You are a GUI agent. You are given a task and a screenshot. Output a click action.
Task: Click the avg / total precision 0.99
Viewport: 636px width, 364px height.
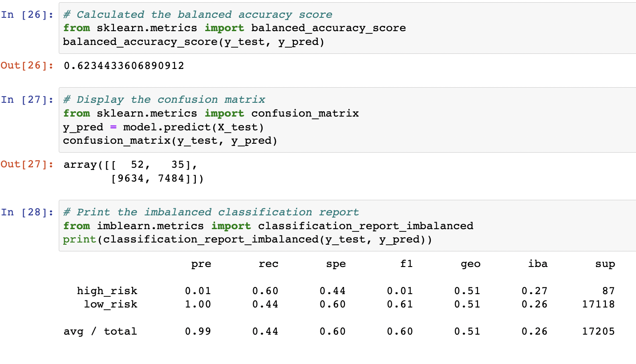click(198, 332)
